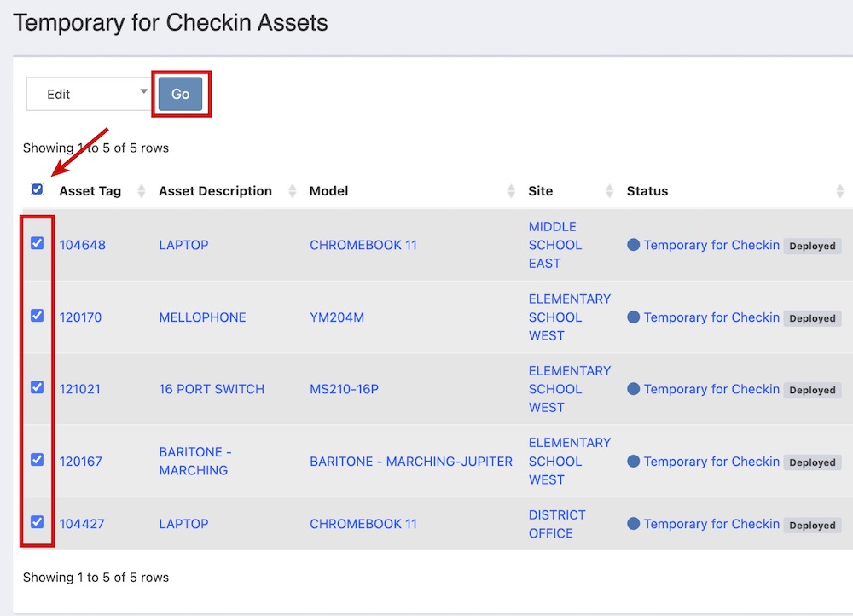
Task: Uncheck the checkbox for asset 120167
Action: pyautogui.click(x=37, y=460)
